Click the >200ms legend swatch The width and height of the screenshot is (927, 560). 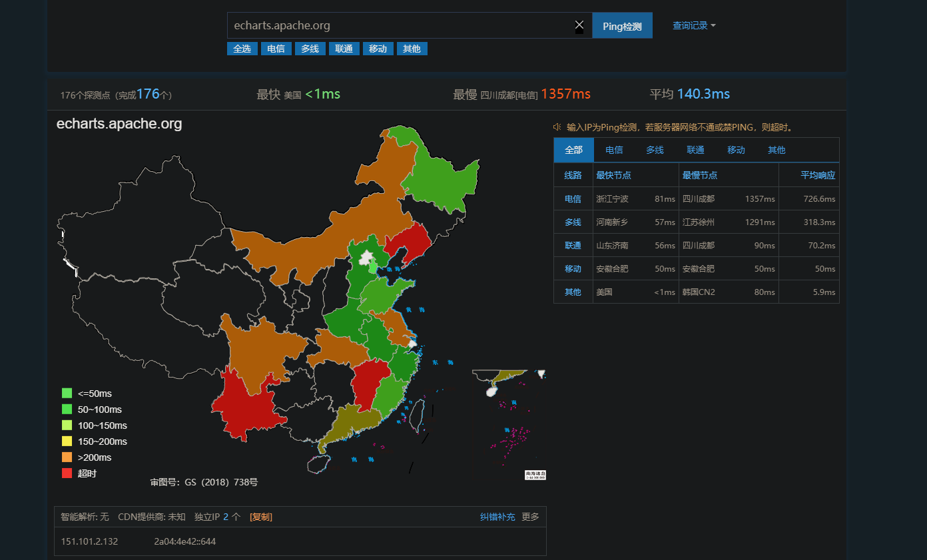pos(67,457)
